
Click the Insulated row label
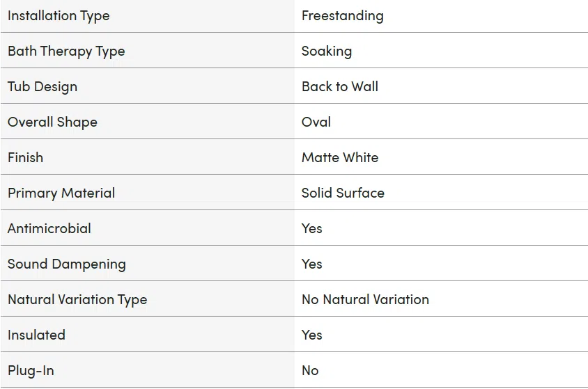click(36, 335)
